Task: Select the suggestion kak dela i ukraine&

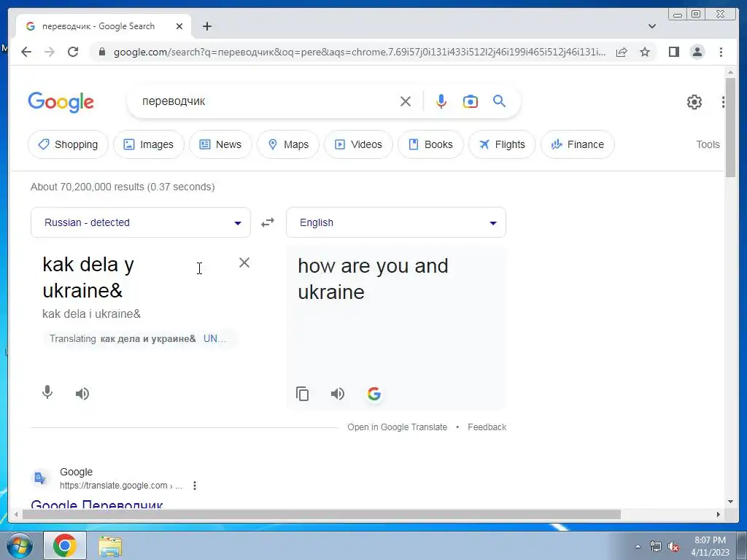Action: coord(91,314)
